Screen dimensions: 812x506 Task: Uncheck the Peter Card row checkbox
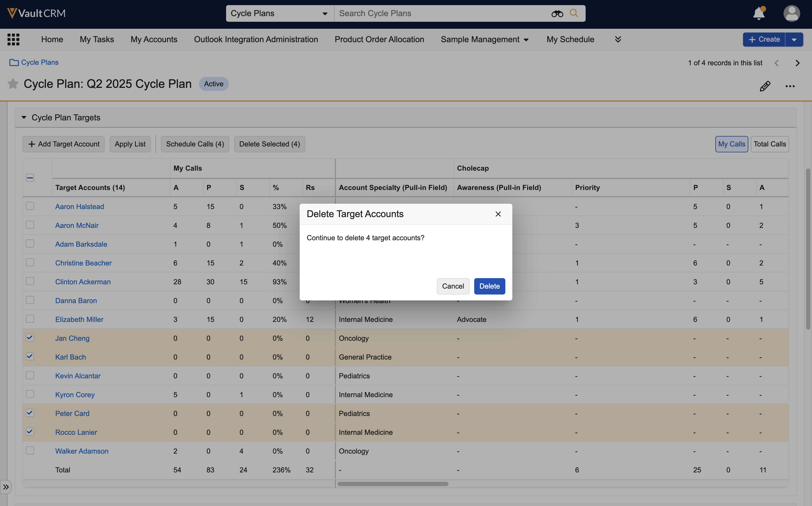tap(30, 413)
